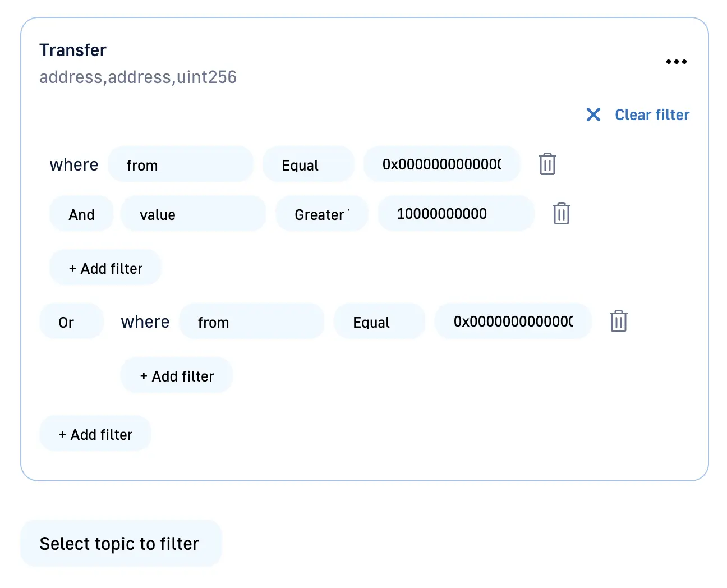Click the X icon beside Clear filter
727x588 pixels.
(x=593, y=114)
